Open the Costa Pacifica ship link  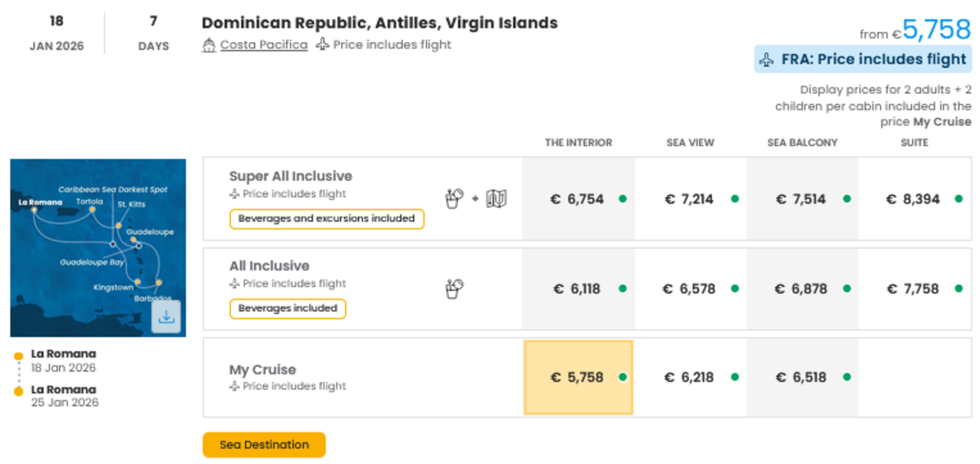pyautogui.click(x=264, y=45)
